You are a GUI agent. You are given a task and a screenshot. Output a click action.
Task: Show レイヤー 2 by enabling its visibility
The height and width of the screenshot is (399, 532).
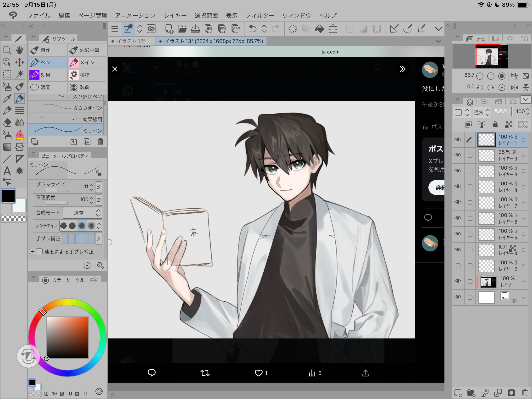click(x=458, y=266)
